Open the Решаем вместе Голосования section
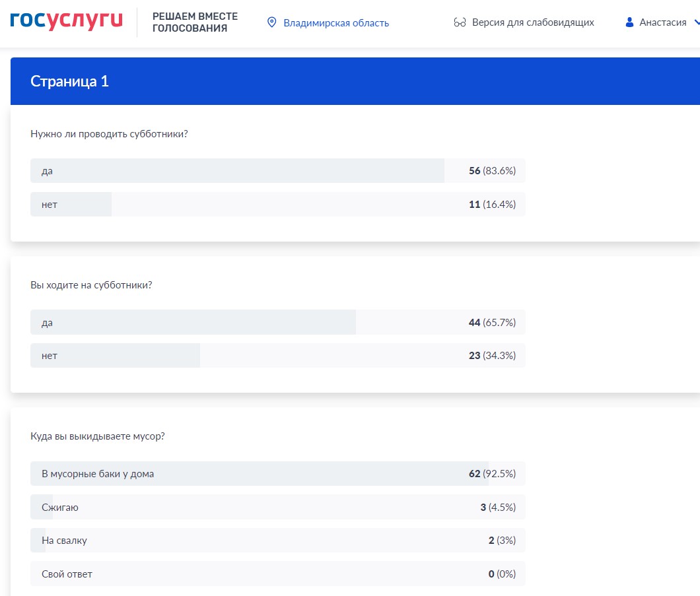Image resolution: width=700 pixels, height=596 pixels. tap(195, 22)
